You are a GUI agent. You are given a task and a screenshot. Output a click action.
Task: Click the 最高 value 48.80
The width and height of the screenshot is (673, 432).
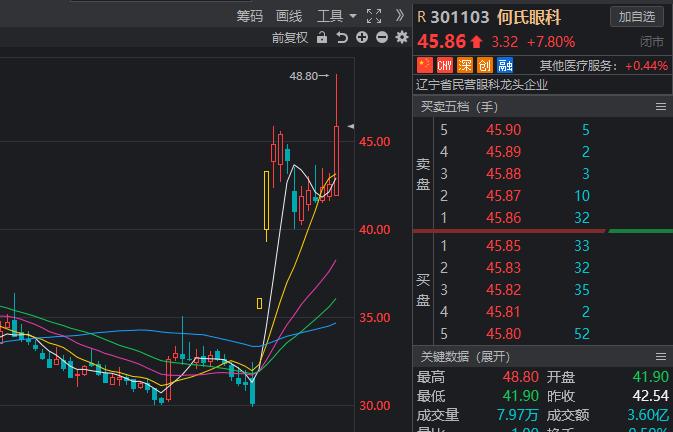(x=521, y=377)
